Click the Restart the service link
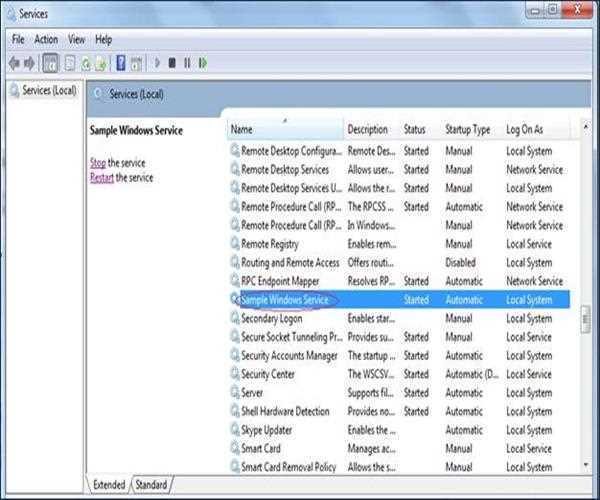Viewport: 600px width, 500px height. (102, 178)
